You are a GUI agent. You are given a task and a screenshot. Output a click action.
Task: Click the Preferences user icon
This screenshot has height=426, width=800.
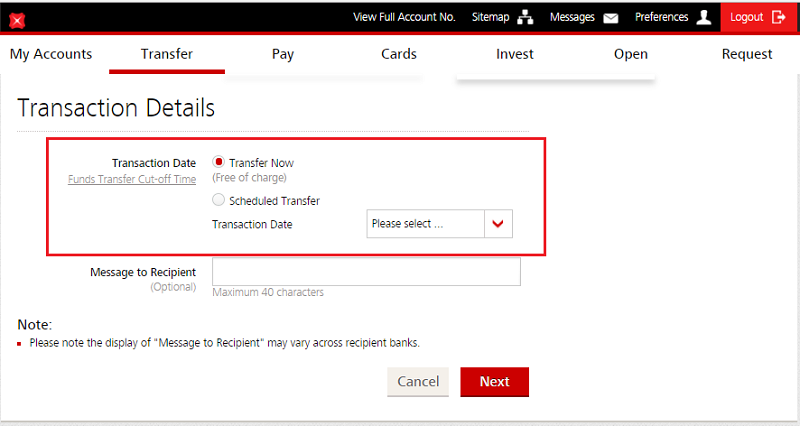pos(704,18)
